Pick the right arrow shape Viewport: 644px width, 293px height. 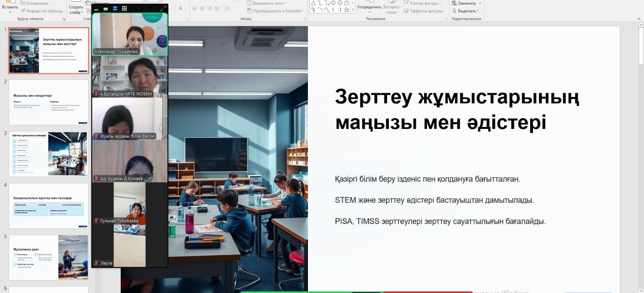333,3
